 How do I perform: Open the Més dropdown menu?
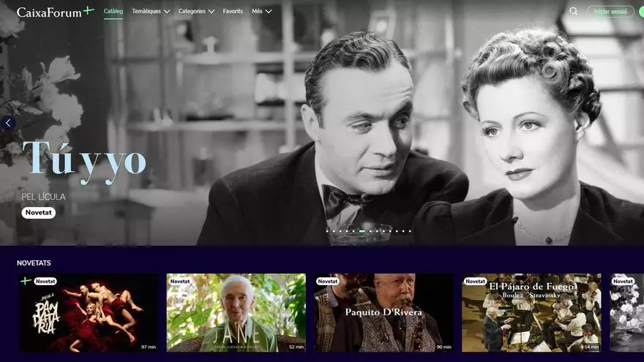(x=261, y=11)
